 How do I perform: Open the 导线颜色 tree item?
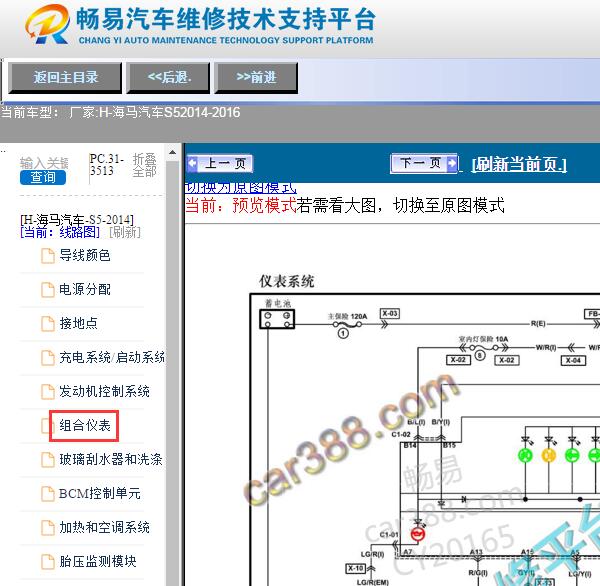tap(85, 255)
